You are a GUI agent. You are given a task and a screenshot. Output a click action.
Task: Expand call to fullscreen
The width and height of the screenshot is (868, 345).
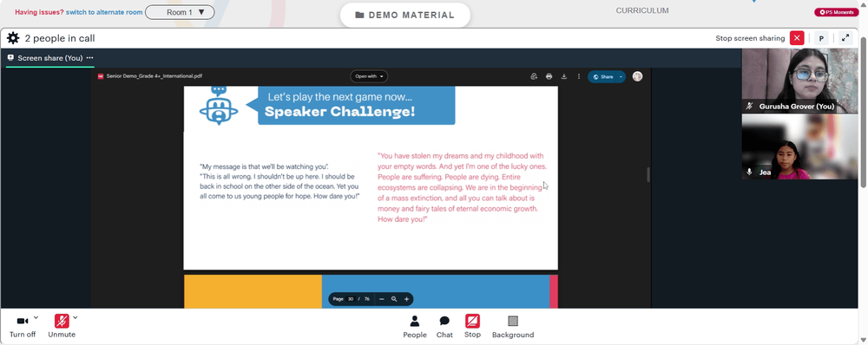845,38
